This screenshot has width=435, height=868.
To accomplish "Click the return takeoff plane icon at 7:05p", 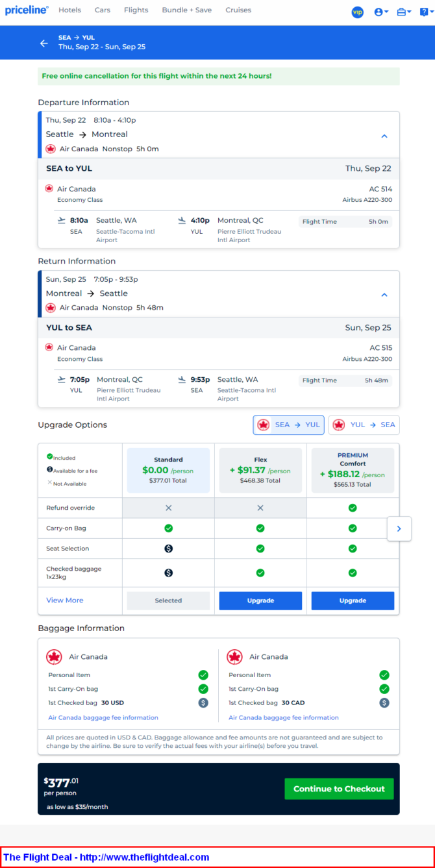I will (62, 379).
